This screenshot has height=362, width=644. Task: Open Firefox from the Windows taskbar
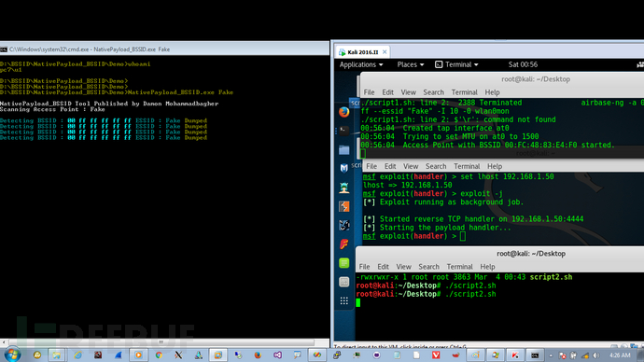point(258,355)
